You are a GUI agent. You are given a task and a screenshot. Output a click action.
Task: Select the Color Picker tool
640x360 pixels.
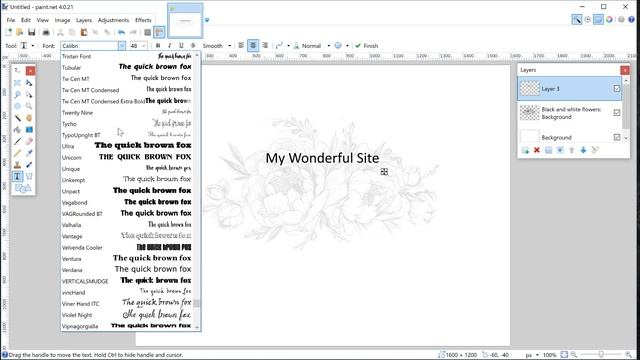click(x=29, y=153)
